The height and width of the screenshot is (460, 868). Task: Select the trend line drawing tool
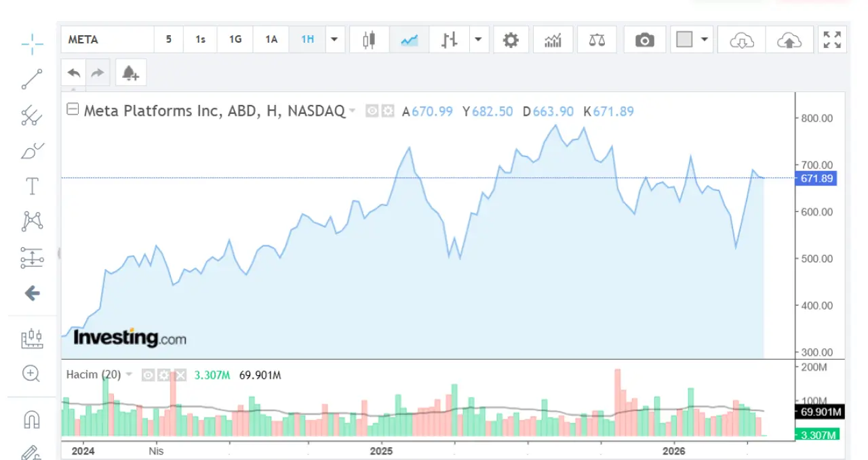pyautogui.click(x=32, y=79)
